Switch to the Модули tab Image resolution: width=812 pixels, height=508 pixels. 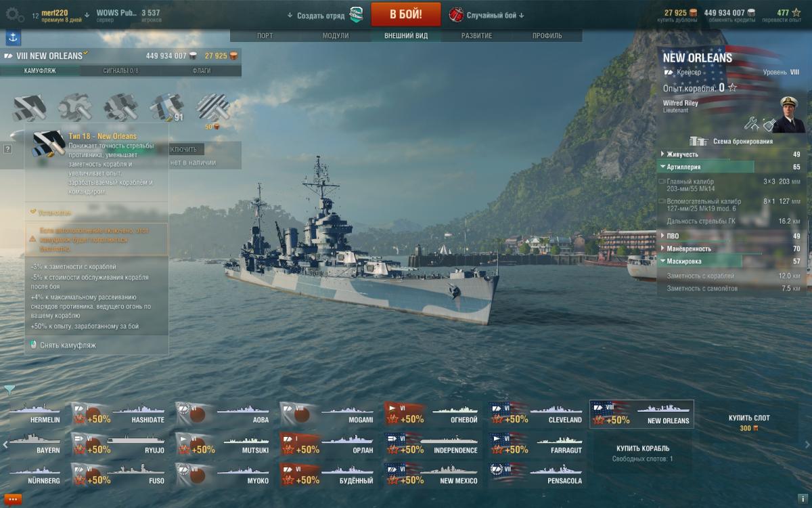[336, 36]
